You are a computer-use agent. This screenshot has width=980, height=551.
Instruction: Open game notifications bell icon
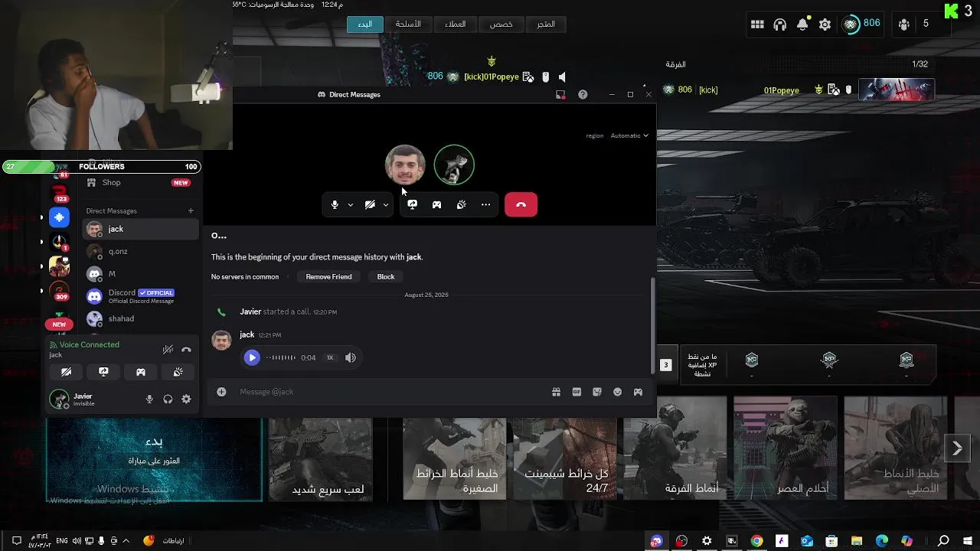coord(802,24)
